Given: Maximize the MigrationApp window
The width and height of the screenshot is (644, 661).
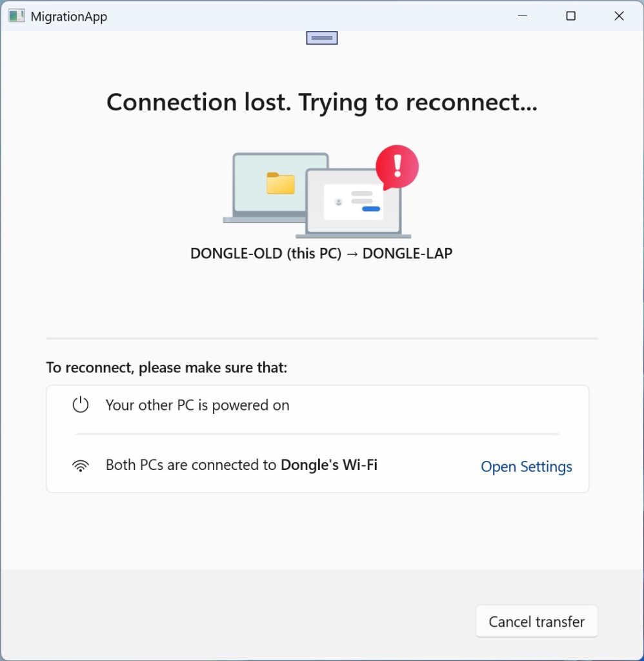Looking at the screenshot, I should (570, 15).
